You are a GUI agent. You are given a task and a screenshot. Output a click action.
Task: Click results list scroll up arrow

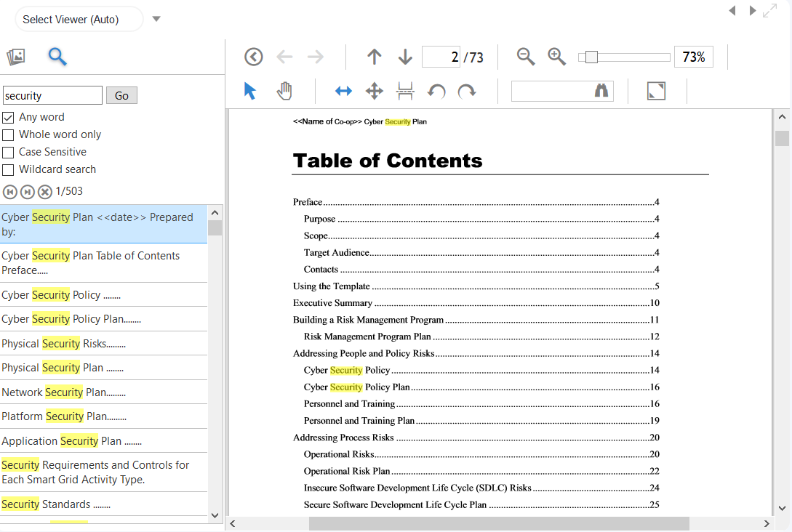point(215,212)
